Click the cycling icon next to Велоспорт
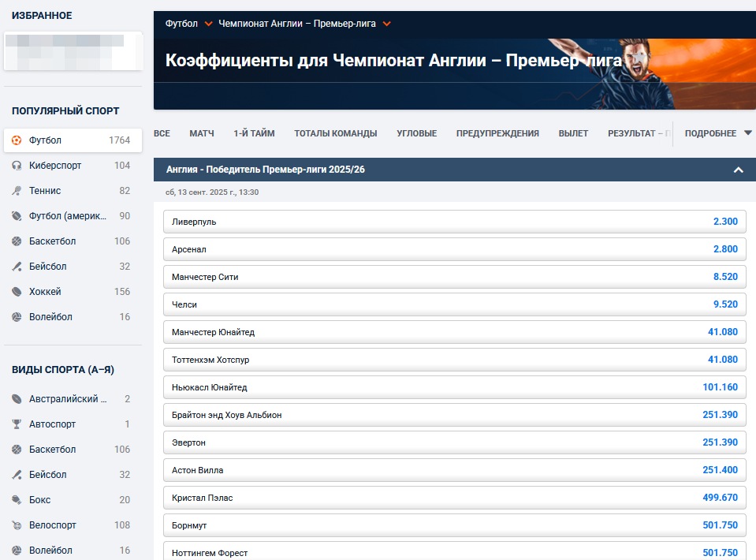The width and height of the screenshot is (756, 560). click(17, 525)
